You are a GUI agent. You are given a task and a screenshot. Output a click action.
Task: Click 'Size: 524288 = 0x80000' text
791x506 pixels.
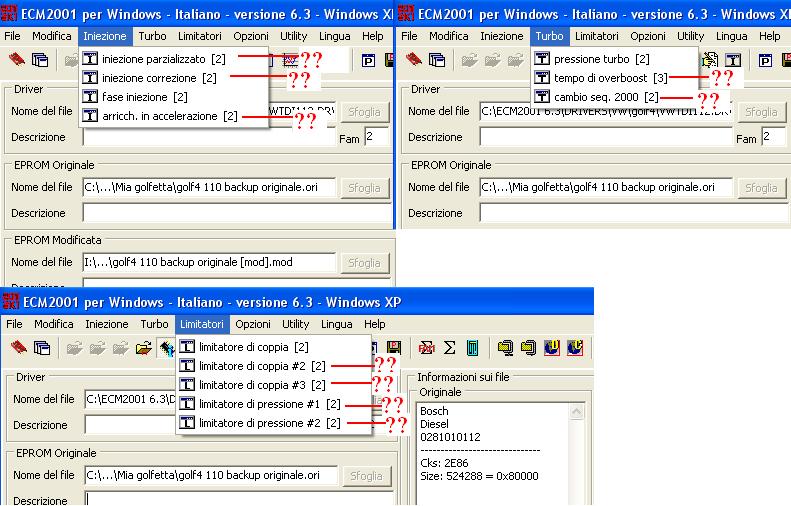(479, 476)
